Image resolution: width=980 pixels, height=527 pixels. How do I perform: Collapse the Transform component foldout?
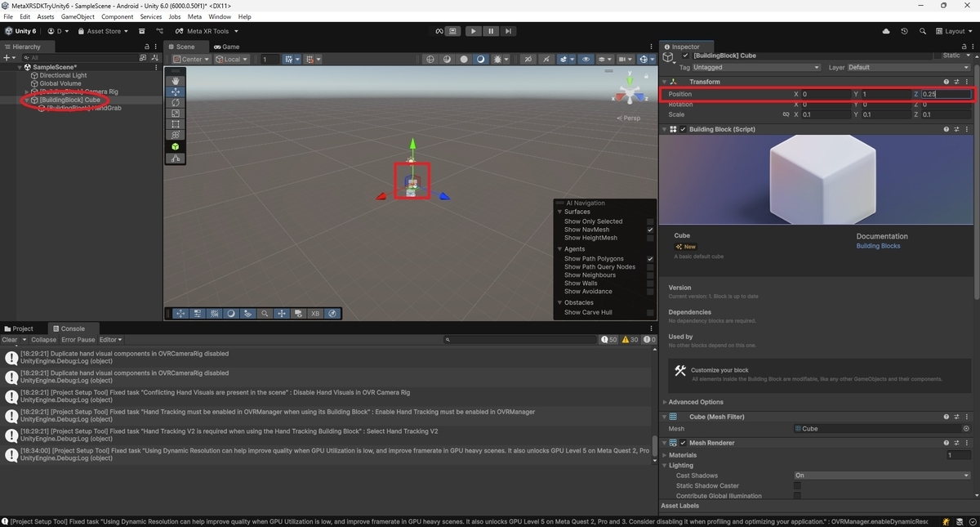tap(664, 82)
